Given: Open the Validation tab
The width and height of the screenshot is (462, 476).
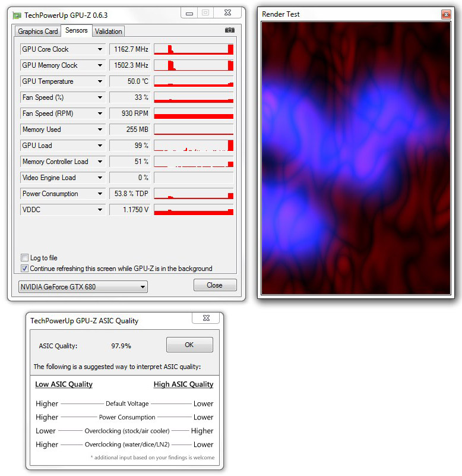Looking at the screenshot, I should pyautogui.click(x=108, y=31).
